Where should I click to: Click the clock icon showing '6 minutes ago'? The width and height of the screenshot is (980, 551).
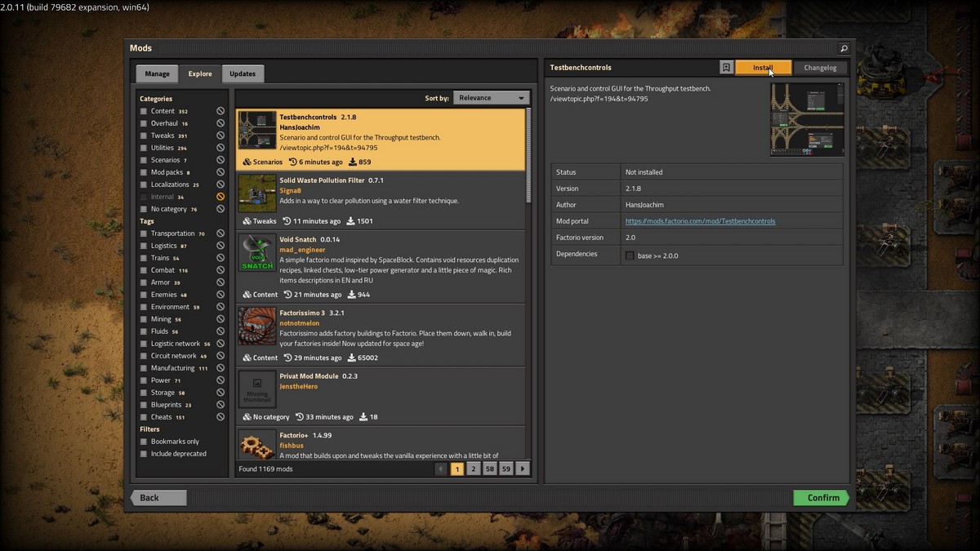(294, 162)
